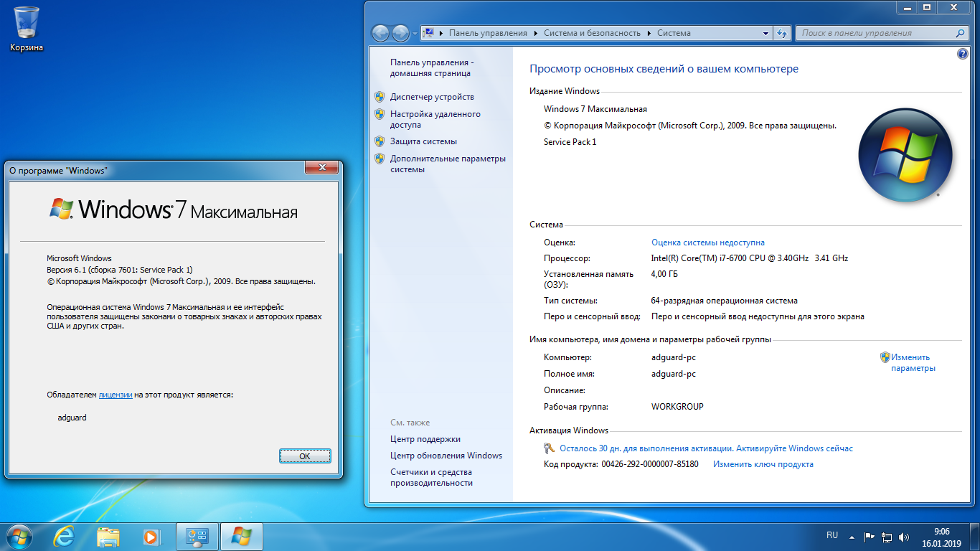Click shield icon beside Защита системы
The image size is (980, 551).
pos(380,141)
